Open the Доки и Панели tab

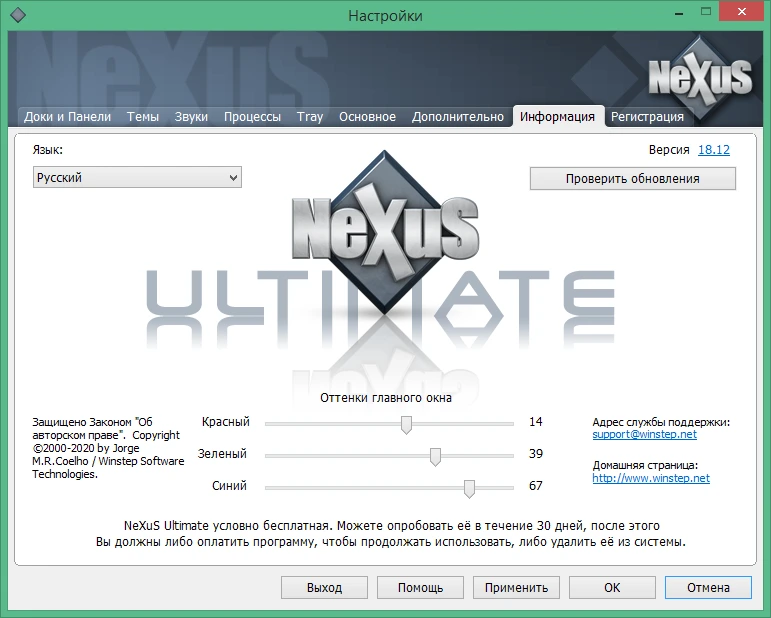pyautogui.click(x=67, y=117)
